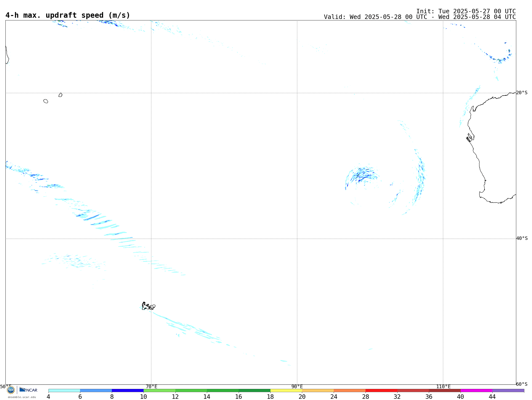Click the 40°S latitude label
The image size is (532, 400).
(522, 238)
